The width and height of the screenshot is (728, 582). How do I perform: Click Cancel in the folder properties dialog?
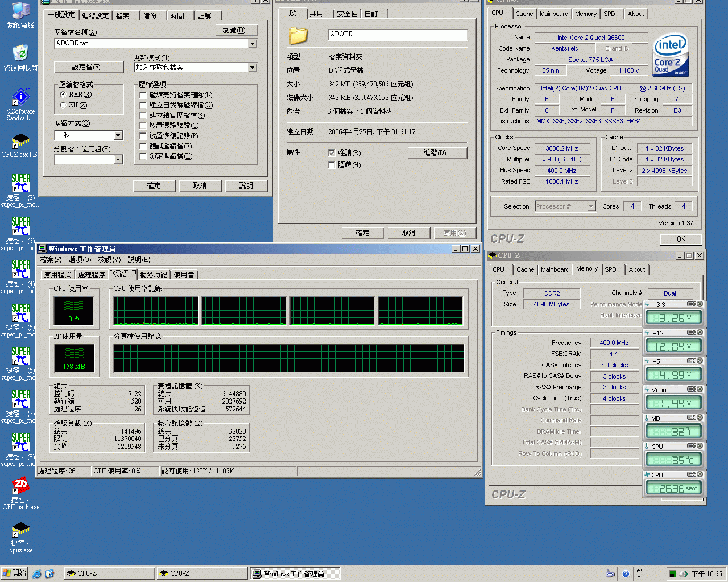(x=408, y=233)
